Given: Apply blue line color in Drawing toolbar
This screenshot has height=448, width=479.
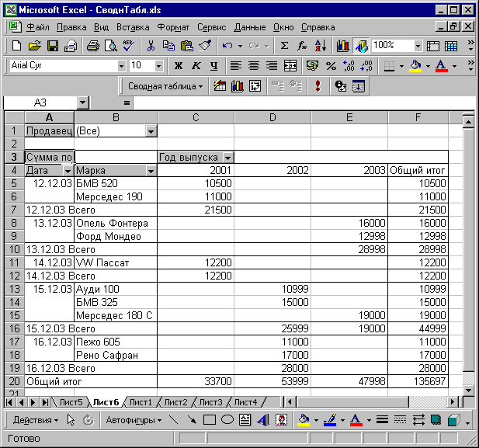Looking at the screenshot, I should click(330, 420).
